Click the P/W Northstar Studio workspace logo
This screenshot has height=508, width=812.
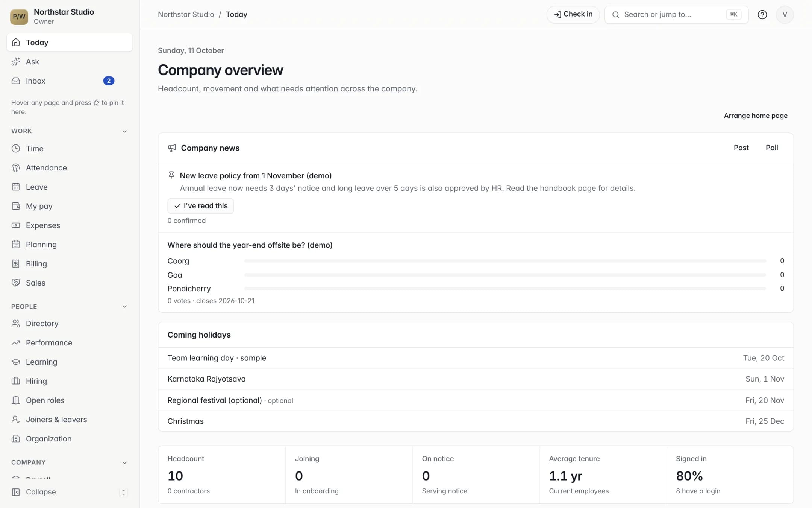19,17
